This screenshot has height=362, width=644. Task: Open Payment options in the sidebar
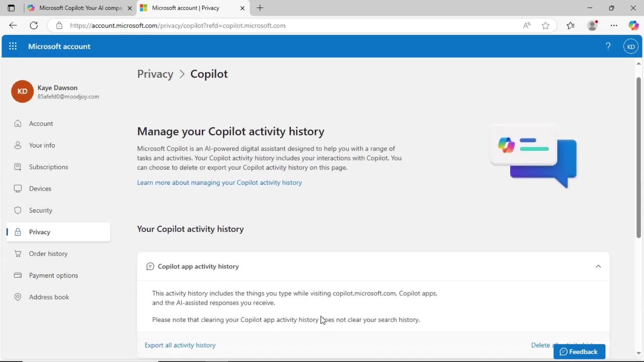tap(58, 276)
